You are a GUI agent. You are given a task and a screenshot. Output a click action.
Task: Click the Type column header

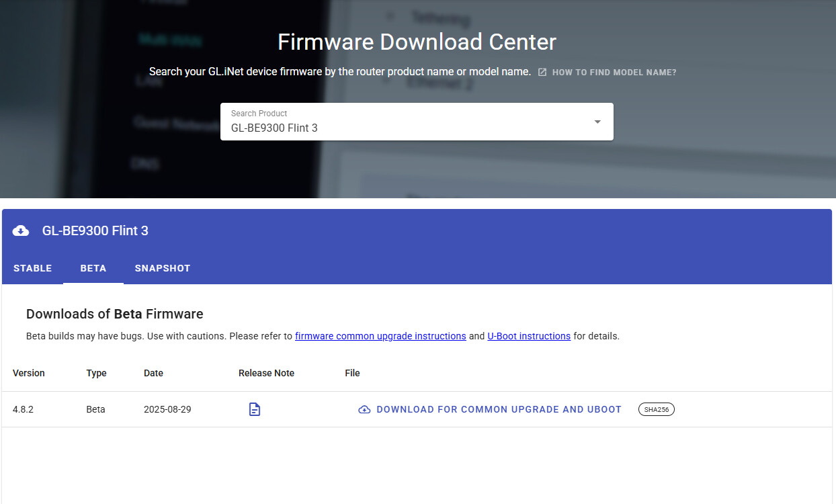pyautogui.click(x=96, y=373)
